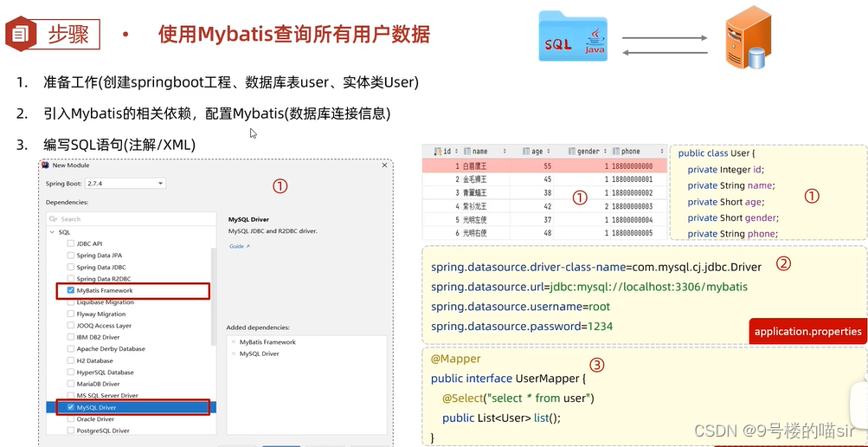Image resolution: width=868 pixels, height=447 pixels.
Task: Uncheck the MySQL Driver checkbox
Action: [70, 407]
